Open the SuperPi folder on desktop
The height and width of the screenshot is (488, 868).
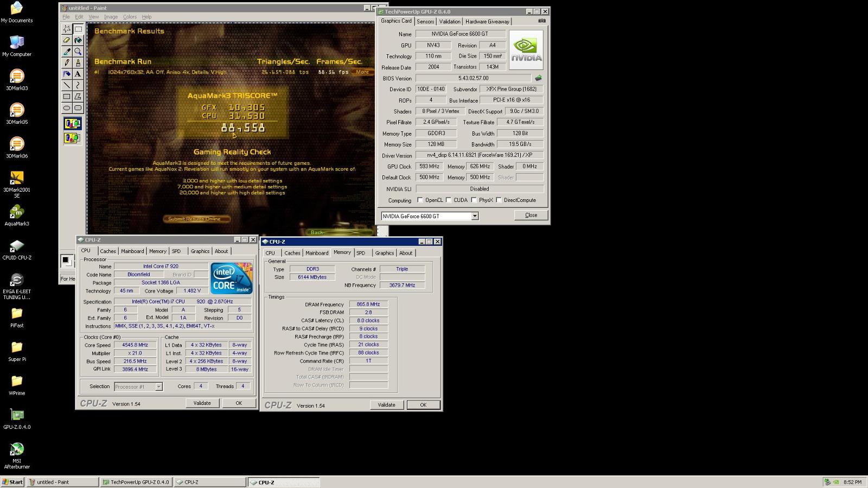point(17,351)
